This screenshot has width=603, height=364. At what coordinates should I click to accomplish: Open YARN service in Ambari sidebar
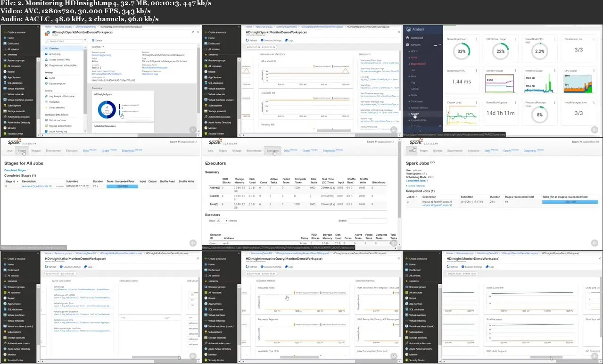point(414,57)
